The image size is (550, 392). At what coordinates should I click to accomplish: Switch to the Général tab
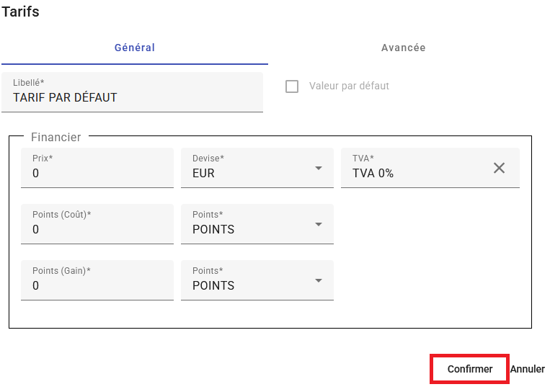pyautogui.click(x=135, y=48)
